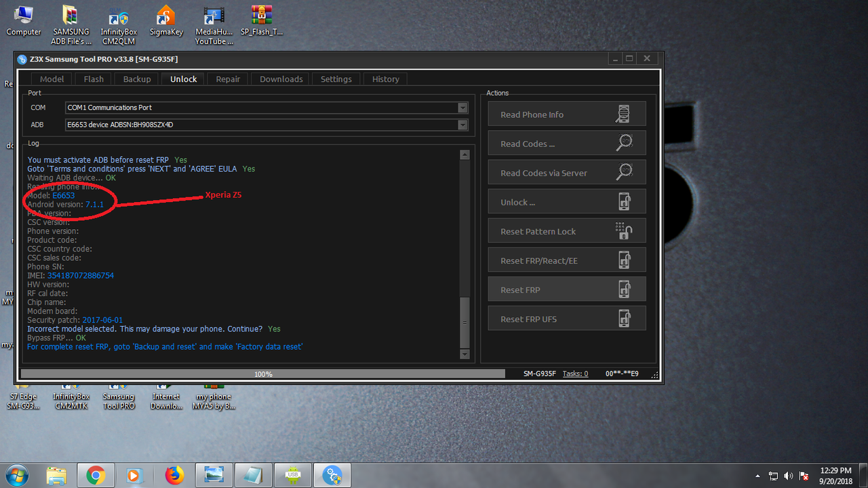Switch to the Backup tab
The width and height of the screenshot is (868, 488).
tap(137, 79)
